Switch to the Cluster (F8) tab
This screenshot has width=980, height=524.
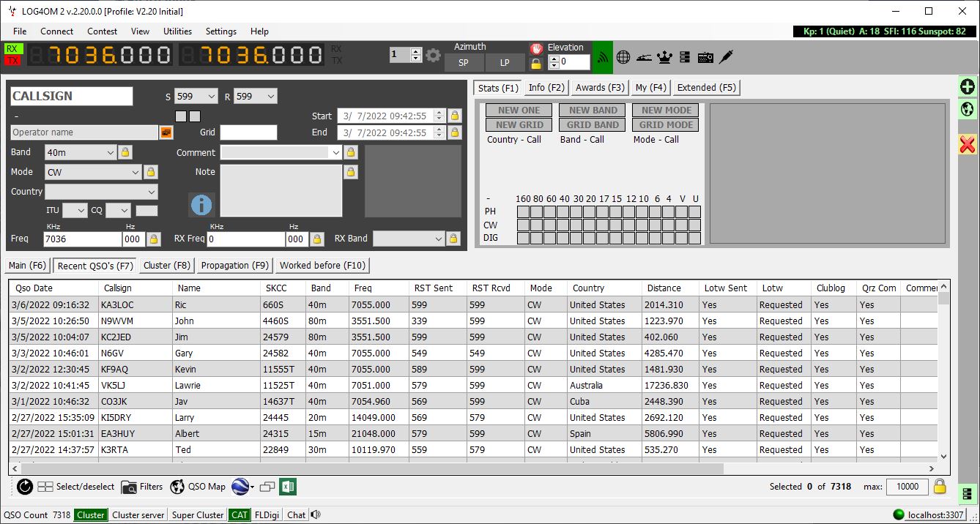[167, 265]
